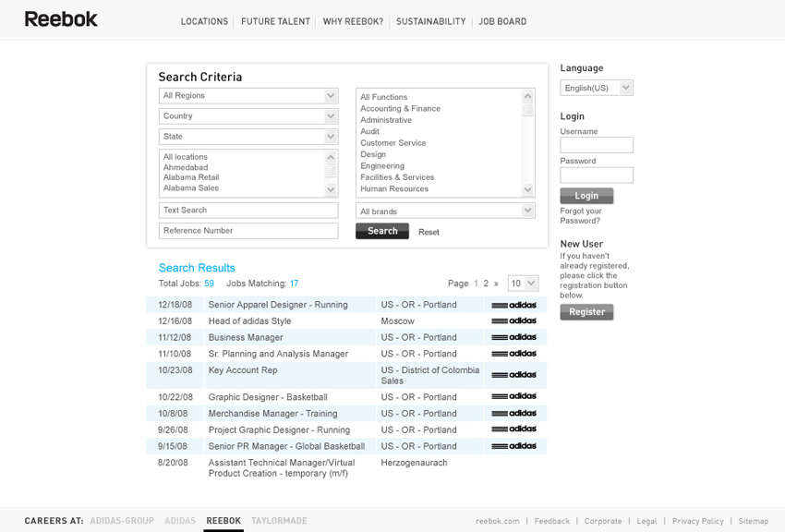This screenshot has height=532, width=785.
Task: Open the SUSTAINABILITY menu
Action: tap(430, 21)
